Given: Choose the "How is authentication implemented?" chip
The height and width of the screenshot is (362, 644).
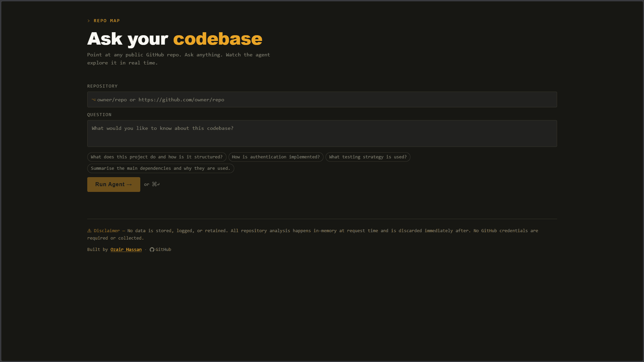Looking at the screenshot, I should 276,157.
